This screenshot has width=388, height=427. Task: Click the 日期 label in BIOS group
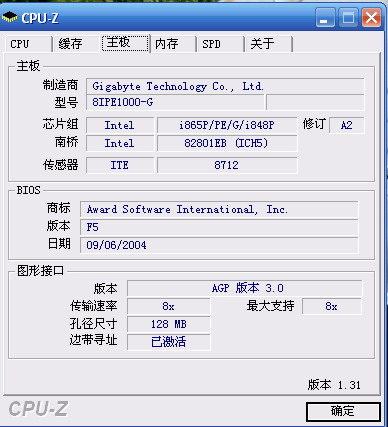click(x=59, y=244)
